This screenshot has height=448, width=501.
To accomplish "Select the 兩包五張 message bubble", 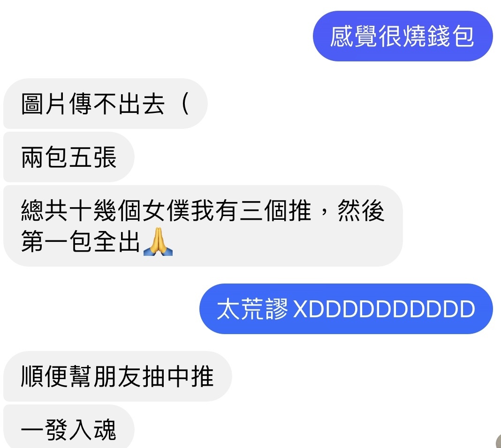I will click(x=68, y=157).
